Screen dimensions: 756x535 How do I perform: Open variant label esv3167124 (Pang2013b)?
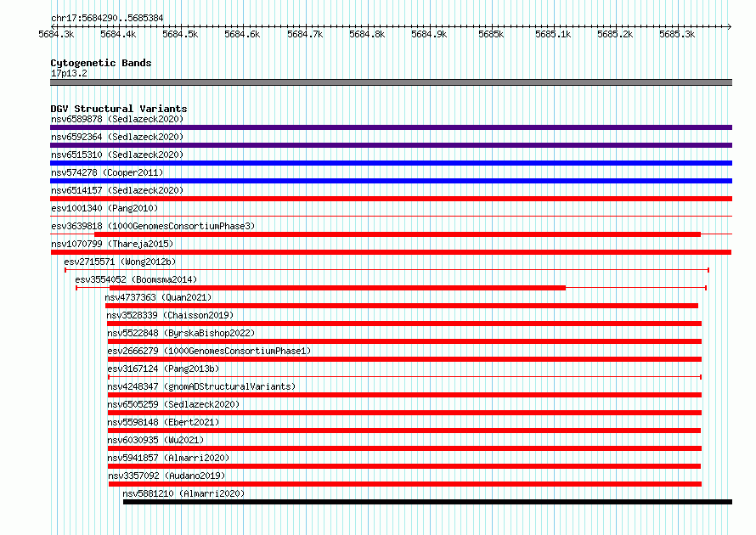(x=163, y=369)
